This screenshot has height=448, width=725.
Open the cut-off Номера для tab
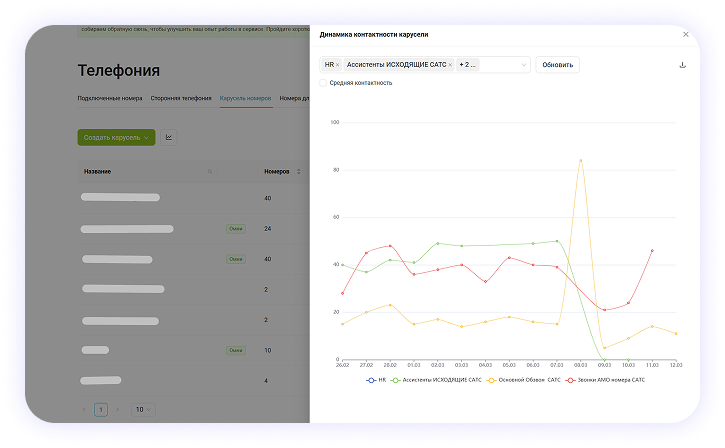point(295,98)
